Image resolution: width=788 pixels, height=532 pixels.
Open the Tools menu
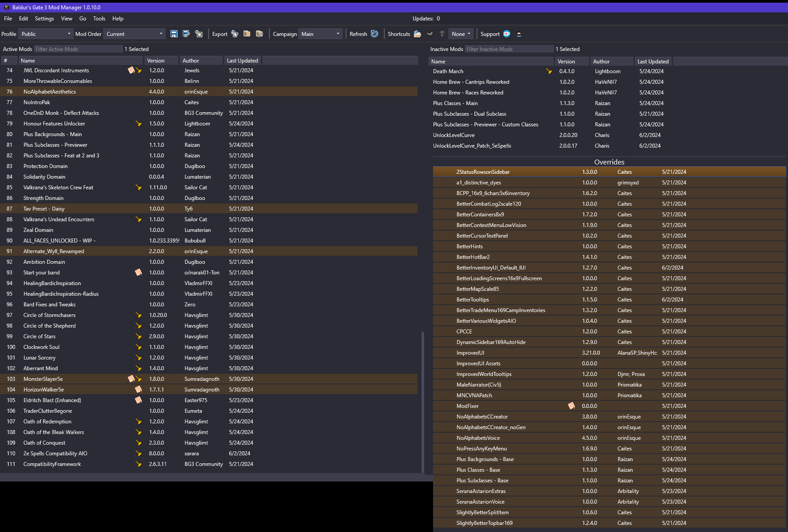[99, 19]
